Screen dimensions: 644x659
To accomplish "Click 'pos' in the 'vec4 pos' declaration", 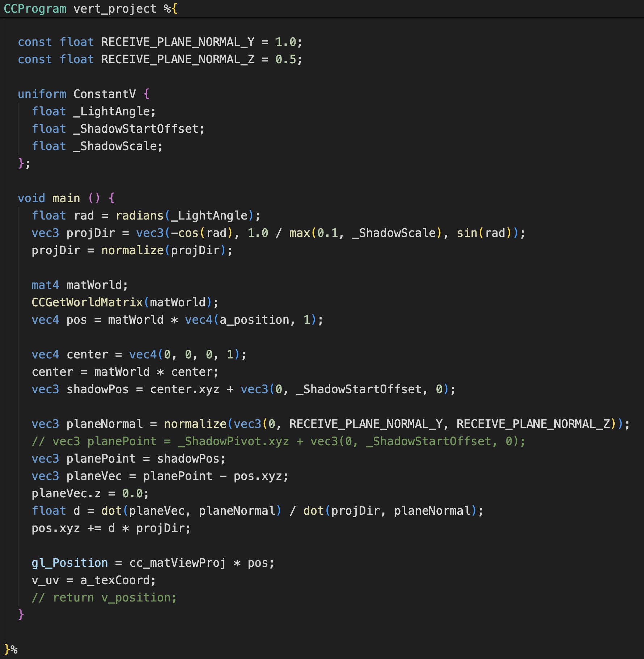I will point(77,320).
